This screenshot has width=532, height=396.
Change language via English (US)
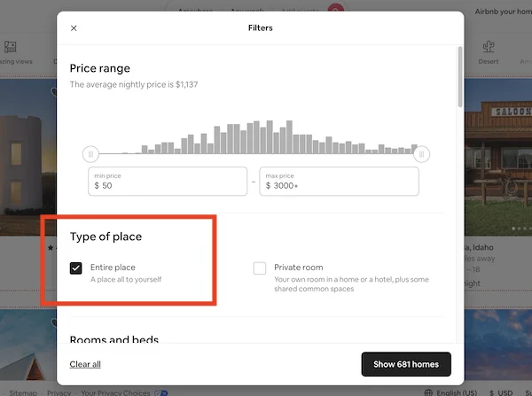coord(457,392)
